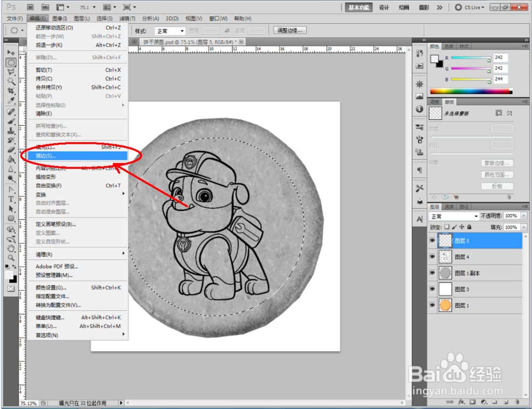Toggle lock all padlock icon
532x409 pixels.
pyautogui.click(x=469, y=227)
